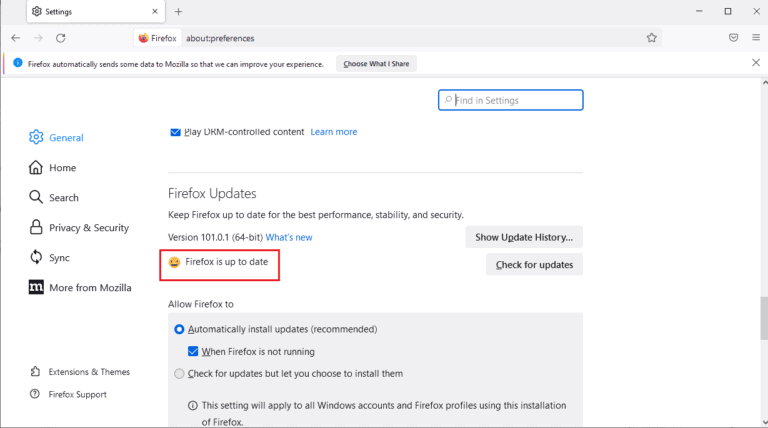The image size is (768, 428).
Task: Click the reload page icon
Action: (x=61, y=38)
